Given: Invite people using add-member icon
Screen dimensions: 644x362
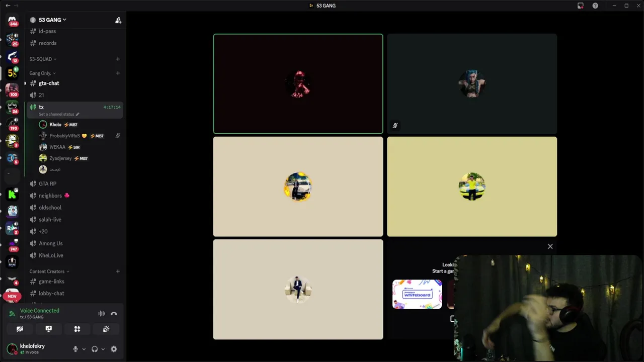Looking at the screenshot, I should tap(118, 20).
